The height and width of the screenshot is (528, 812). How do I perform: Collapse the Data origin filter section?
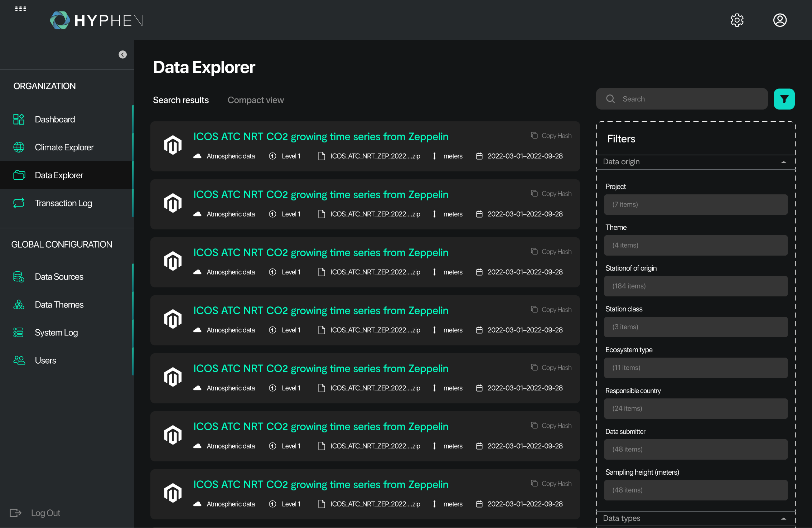[783, 162]
